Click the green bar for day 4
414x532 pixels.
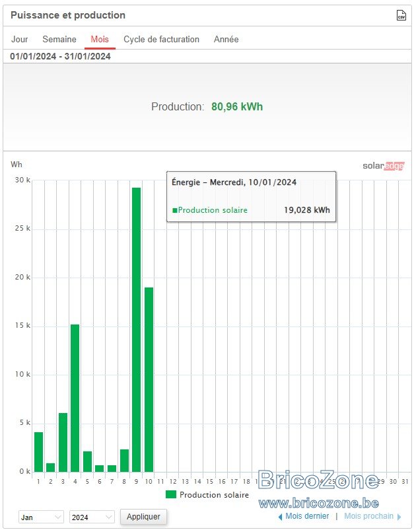click(75, 398)
